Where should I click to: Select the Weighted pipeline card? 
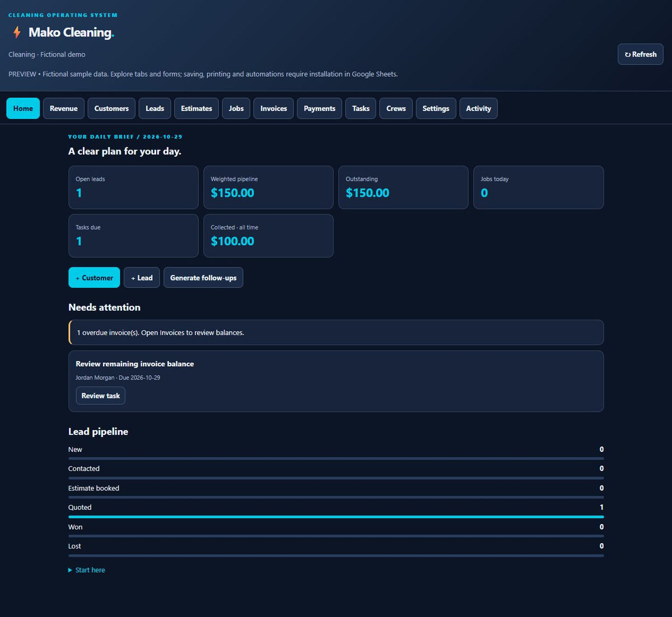tap(268, 188)
